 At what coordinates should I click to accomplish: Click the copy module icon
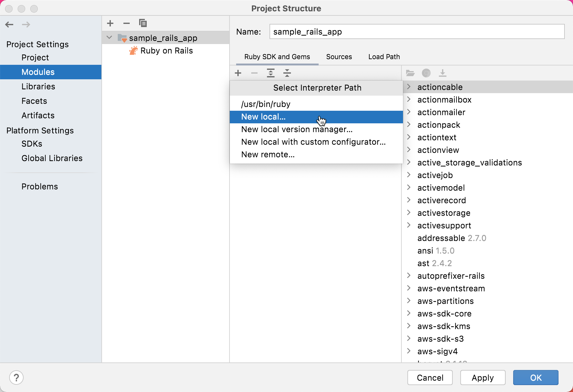pyautogui.click(x=143, y=23)
